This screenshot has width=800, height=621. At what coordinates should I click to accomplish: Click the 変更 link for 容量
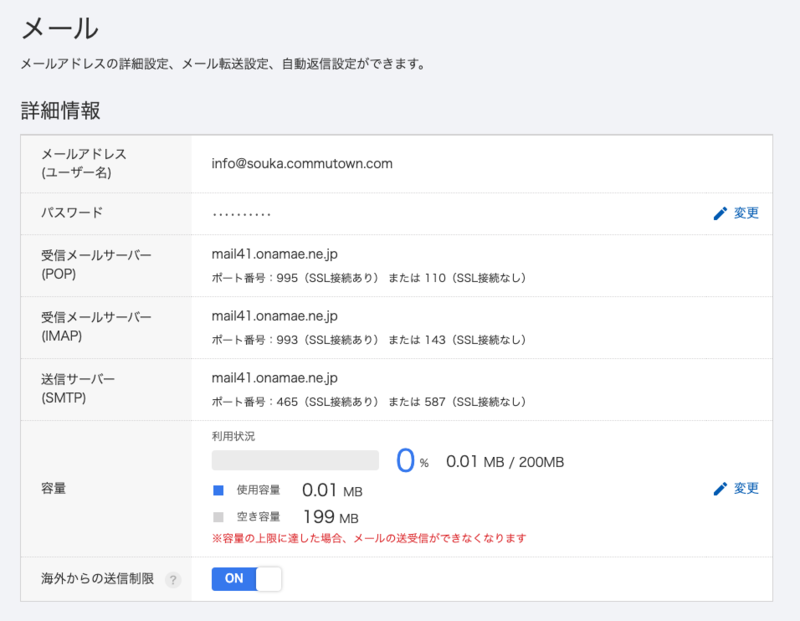click(746, 489)
